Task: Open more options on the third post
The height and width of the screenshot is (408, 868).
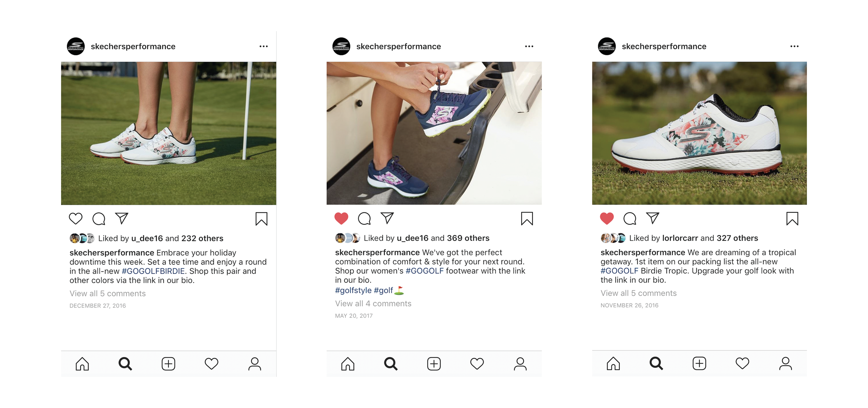Action: pyautogui.click(x=794, y=46)
